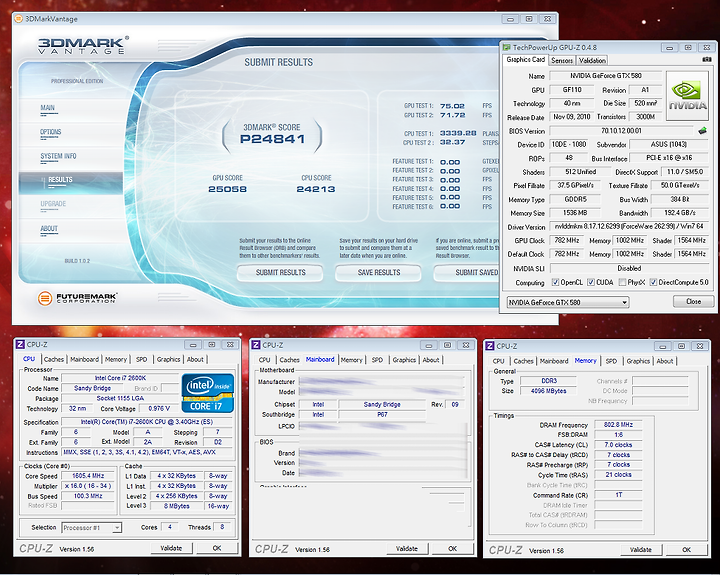720x575 pixels.
Task: Click the SUBMIT SAVED button
Action: [467, 273]
